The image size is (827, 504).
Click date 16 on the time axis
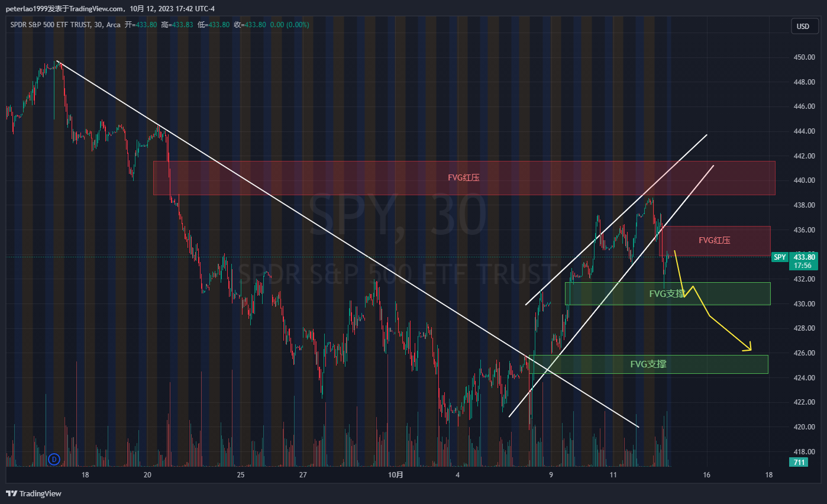tap(706, 475)
